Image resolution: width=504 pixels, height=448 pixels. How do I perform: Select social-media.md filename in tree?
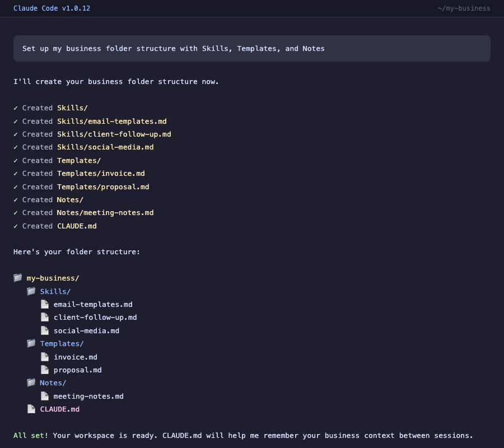click(86, 331)
